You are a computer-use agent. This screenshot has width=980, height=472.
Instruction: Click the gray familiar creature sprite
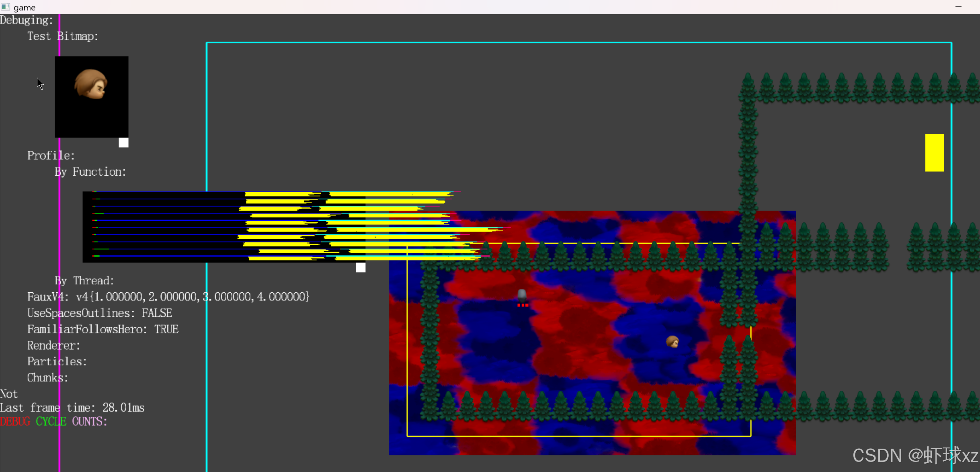coord(522,296)
